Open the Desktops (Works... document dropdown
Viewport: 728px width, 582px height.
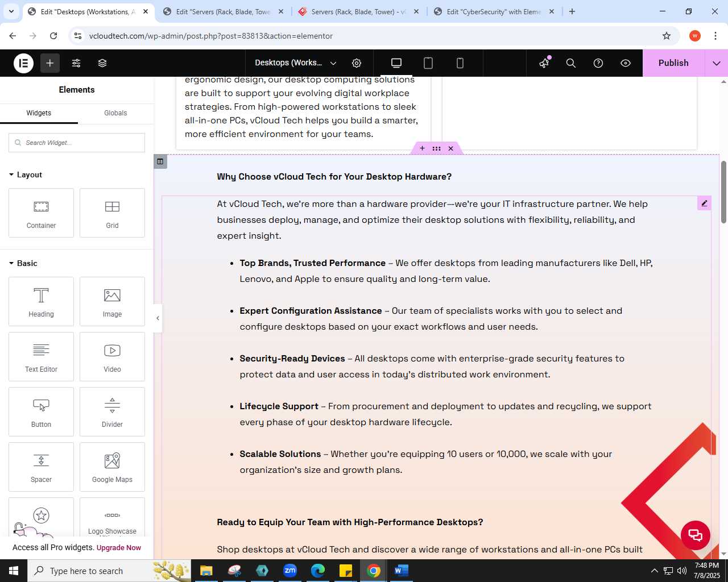[x=295, y=63]
